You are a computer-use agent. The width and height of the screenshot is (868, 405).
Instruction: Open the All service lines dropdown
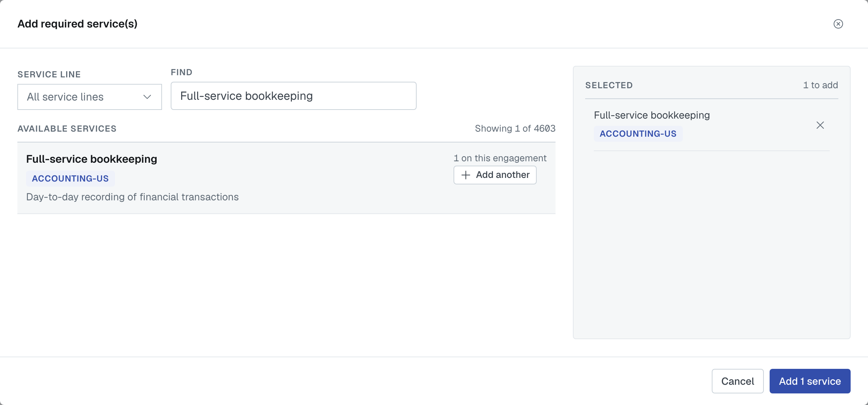click(90, 97)
